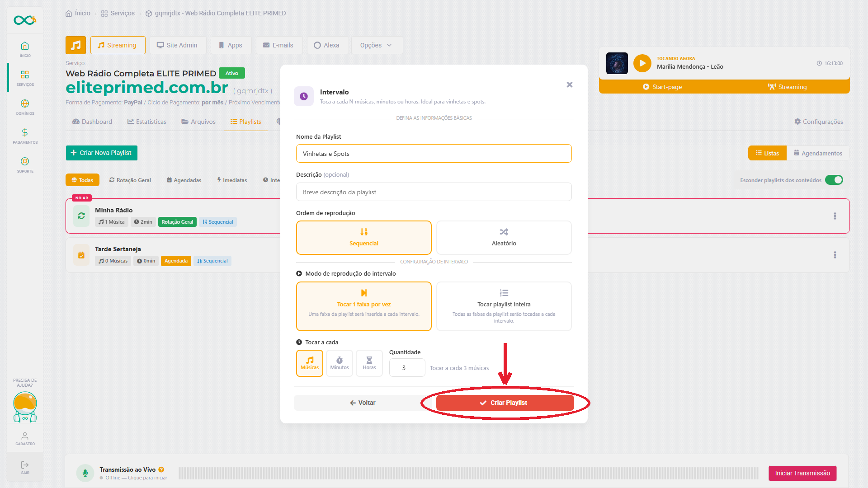The width and height of the screenshot is (868, 488).
Task: Click the live transmission audio level bar
Action: pos(468,473)
